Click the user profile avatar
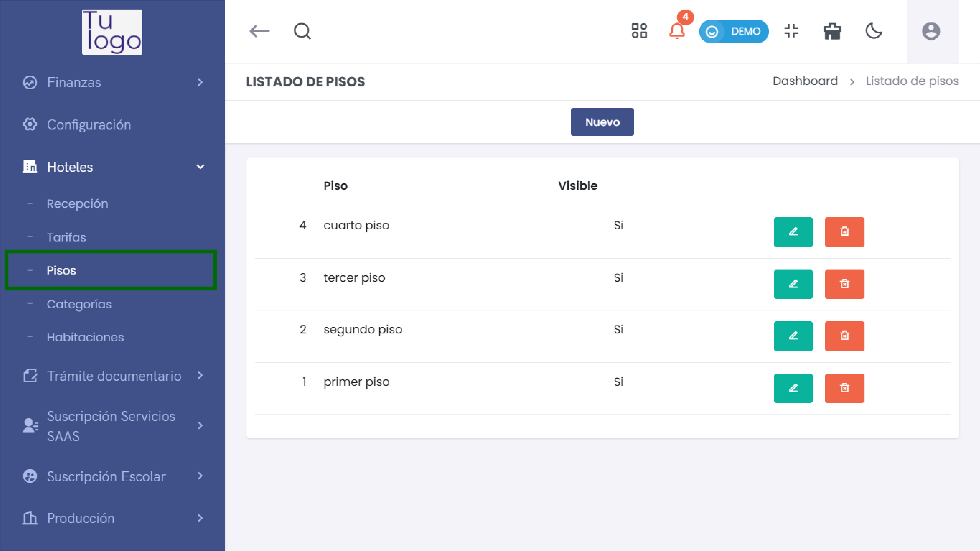Image resolution: width=980 pixels, height=551 pixels. click(931, 31)
